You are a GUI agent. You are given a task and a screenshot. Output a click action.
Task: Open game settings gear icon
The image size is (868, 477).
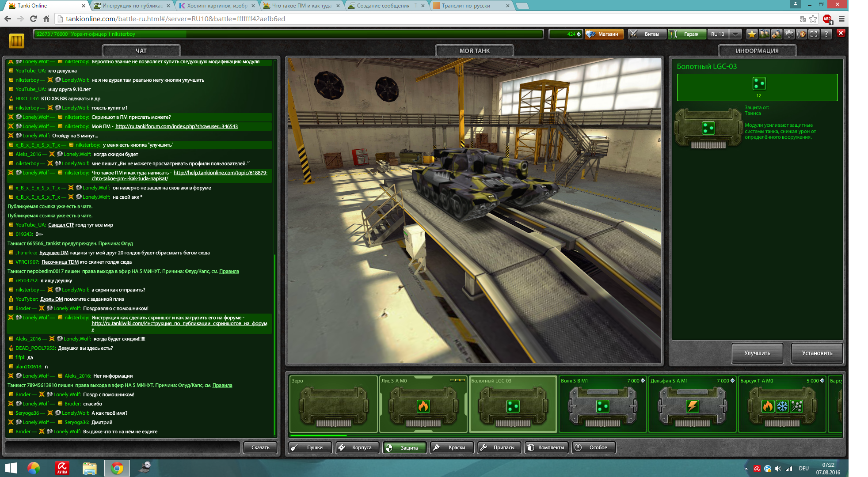[789, 34]
